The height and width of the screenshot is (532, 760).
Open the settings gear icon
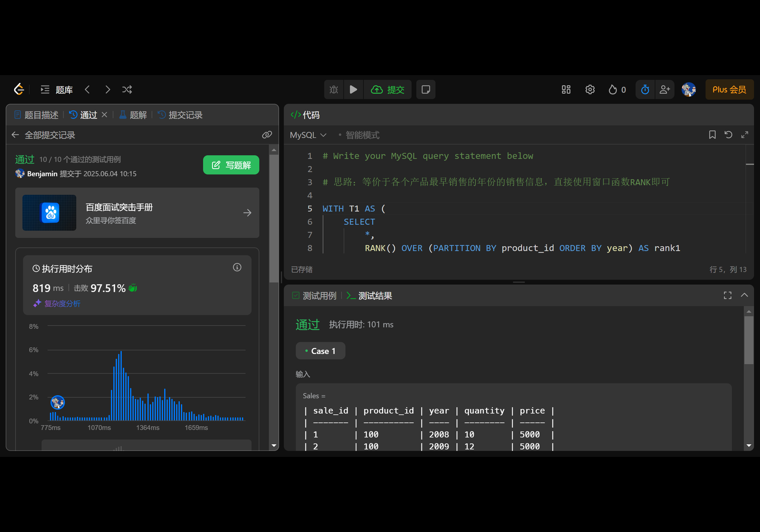(590, 89)
